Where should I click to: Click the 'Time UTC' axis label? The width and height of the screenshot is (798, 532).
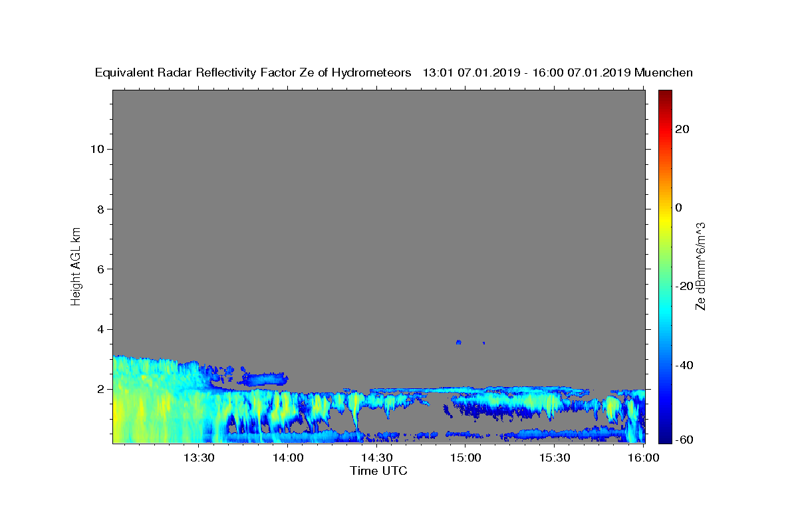tap(378, 471)
